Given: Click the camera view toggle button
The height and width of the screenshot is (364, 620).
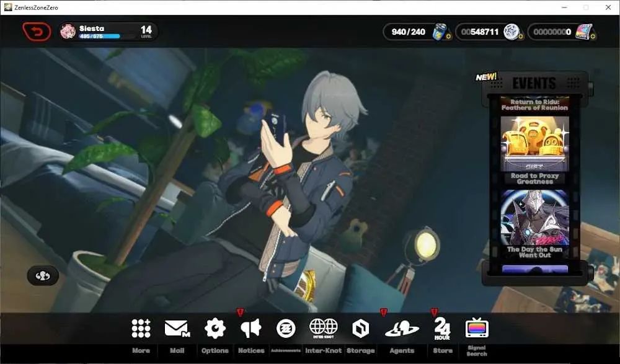Looking at the screenshot, I should click(43, 276).
